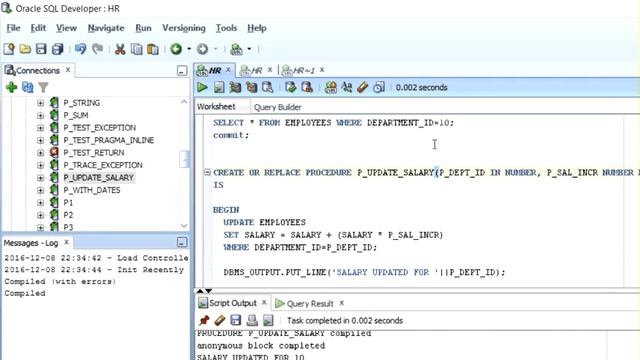Open the Tools menu
Viewport: 640px width, 360px height.
pyautogui.click(x=226, y=28)
